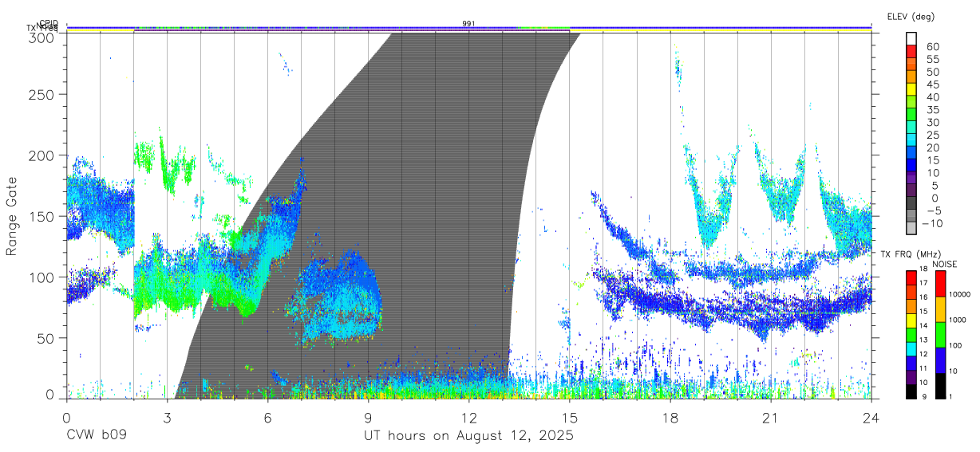Click the ELEV scale label '30'
980x452 pixels.
[932, 122]
